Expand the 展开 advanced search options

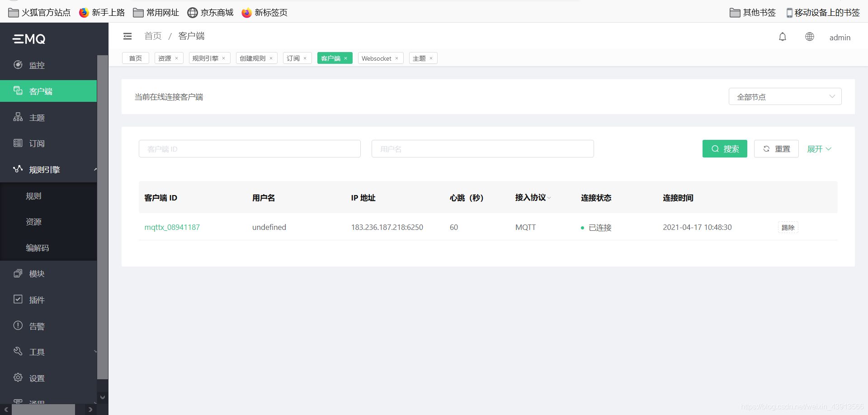tap(819, 148)
